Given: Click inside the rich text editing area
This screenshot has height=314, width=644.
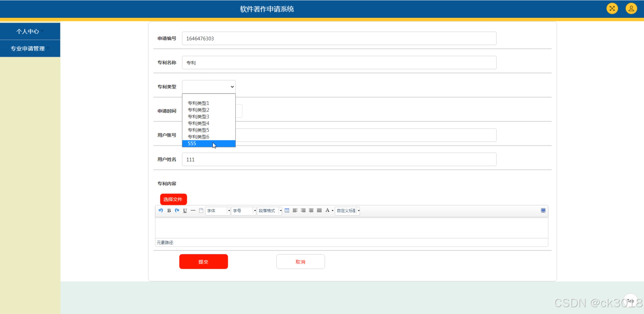Looking at the screenshot, I should pyautogui.click(x=352, y=227).
